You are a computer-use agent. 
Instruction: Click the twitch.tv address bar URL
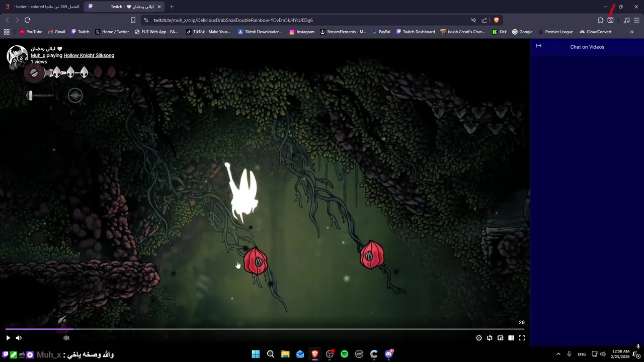point(233,20)
